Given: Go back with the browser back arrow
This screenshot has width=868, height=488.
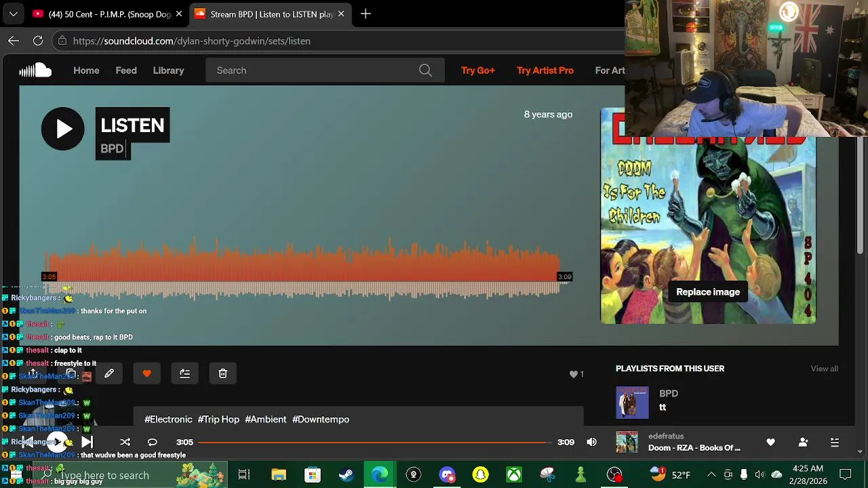Looking at the screenshot, I should [14, 41].
